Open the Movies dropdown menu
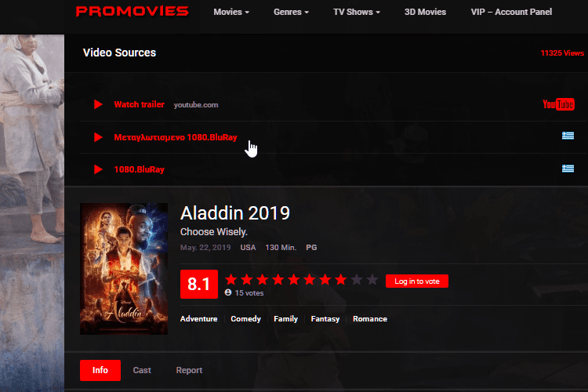Viewport: 588px width, 392px height. 231,12
